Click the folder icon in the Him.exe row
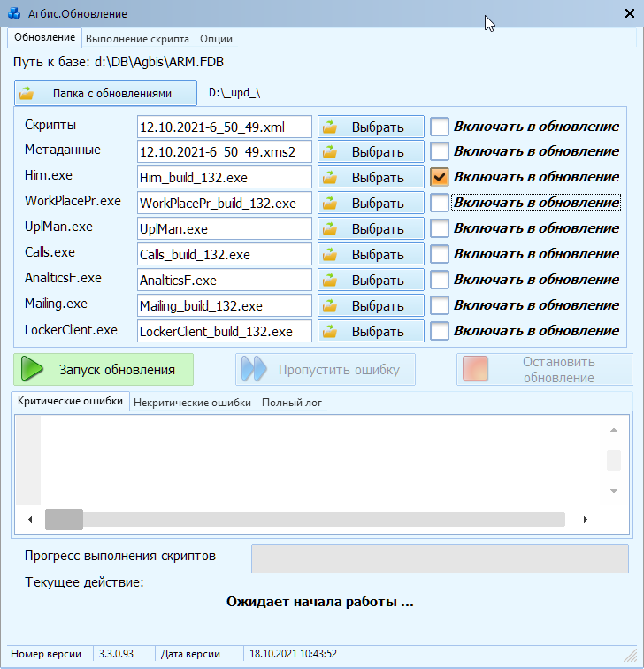644x669 pixels. [x=330, y=178]
